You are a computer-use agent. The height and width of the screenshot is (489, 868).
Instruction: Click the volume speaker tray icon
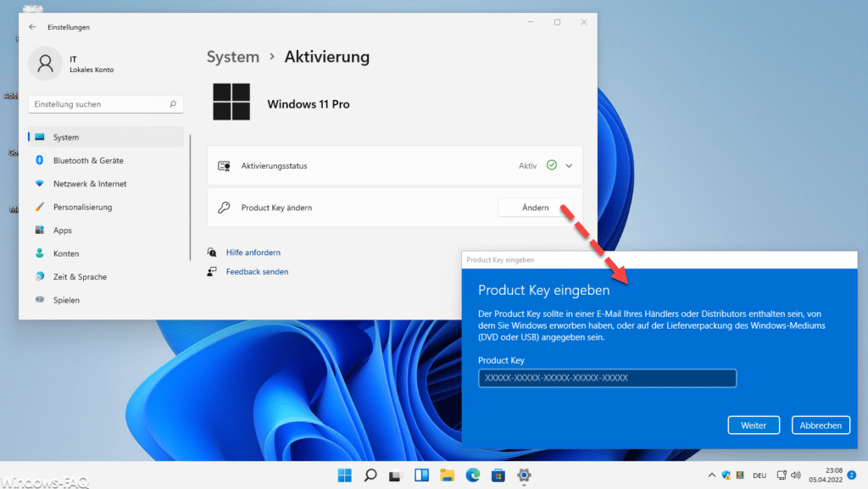(x=796, y=475)
